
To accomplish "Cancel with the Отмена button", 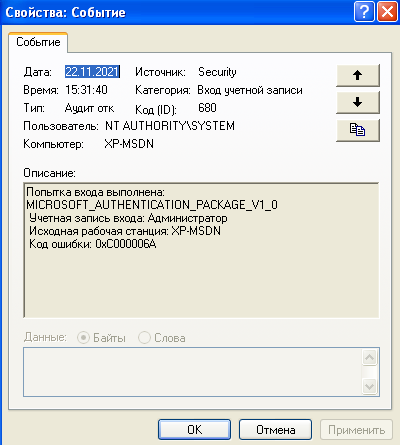I will tap(275, 430).
